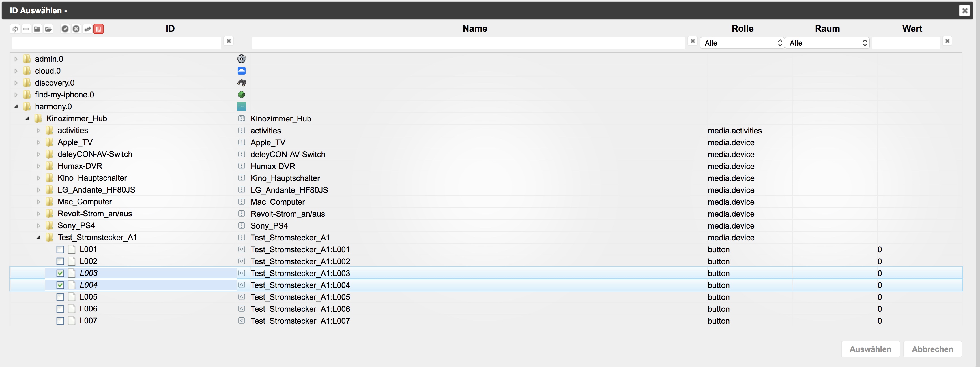The height and width of the screenshot is (367, 980).
Task: Select the Sony_PS4 tree row
Action: [76, 225]
